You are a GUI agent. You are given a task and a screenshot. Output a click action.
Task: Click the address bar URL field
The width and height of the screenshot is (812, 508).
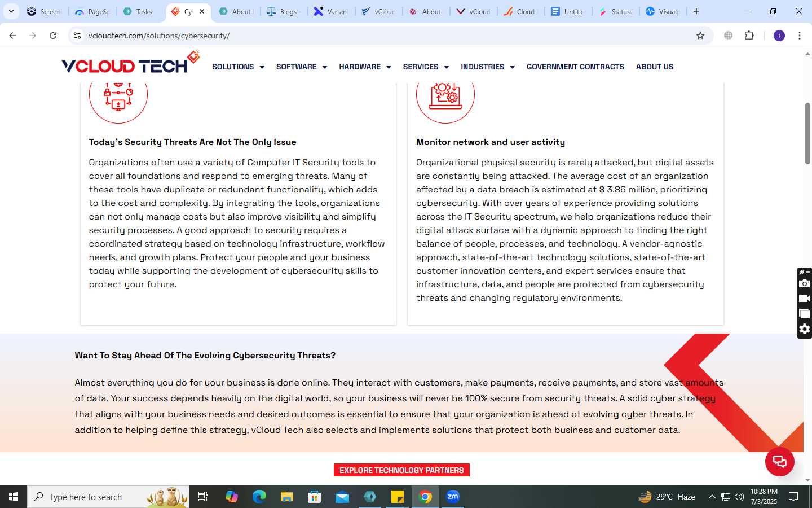click(389, 36)
